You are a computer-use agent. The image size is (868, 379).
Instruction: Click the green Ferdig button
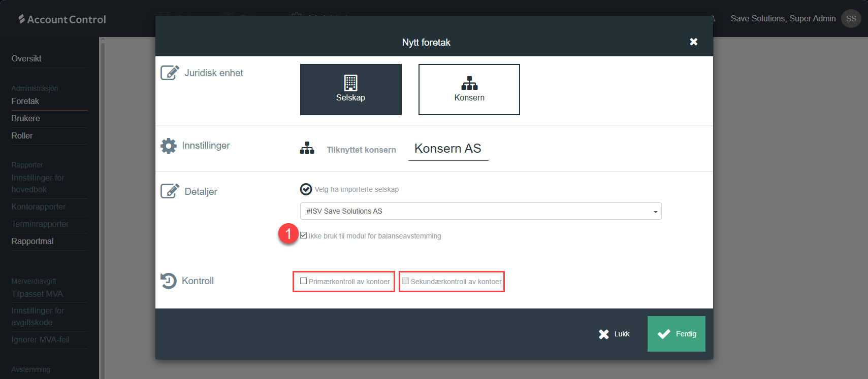(676, 334)
